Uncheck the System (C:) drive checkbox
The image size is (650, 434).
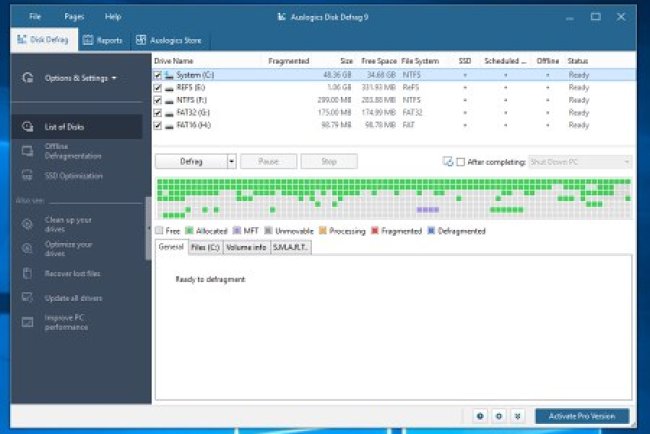[157, 75]
